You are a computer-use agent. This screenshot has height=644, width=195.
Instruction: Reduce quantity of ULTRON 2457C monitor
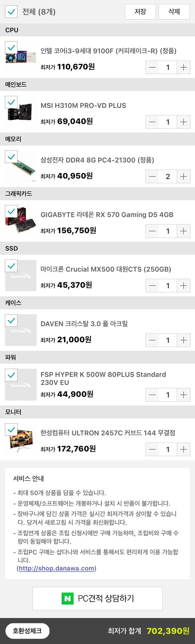(152, 449)
